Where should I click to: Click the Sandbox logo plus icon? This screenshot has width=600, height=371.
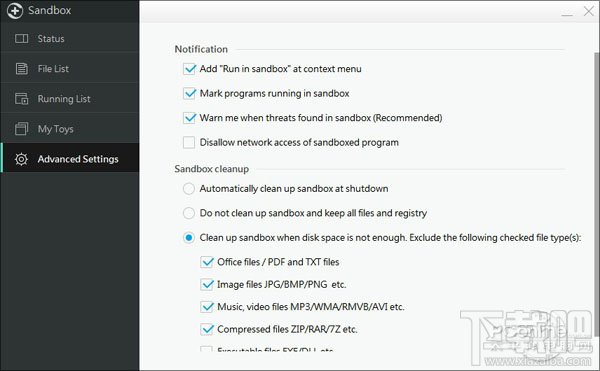click(15, 10)
